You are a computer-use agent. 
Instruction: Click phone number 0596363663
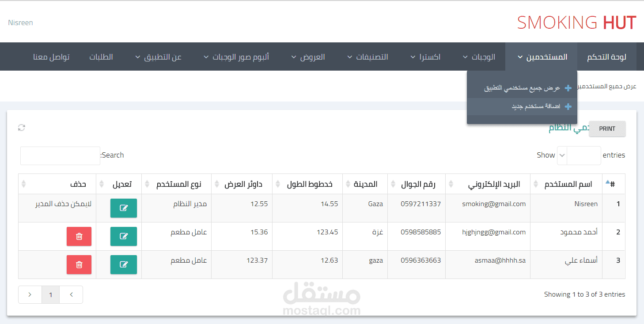tap(421, 260)
